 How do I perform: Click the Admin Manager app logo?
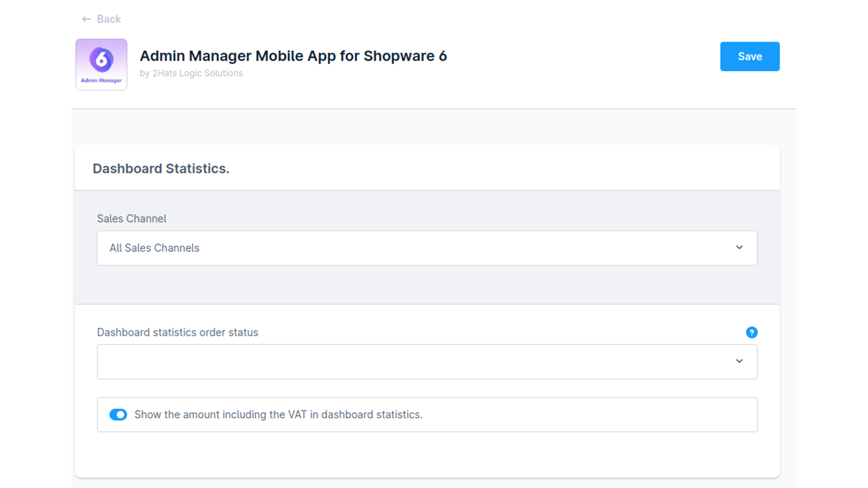[101, 65]
